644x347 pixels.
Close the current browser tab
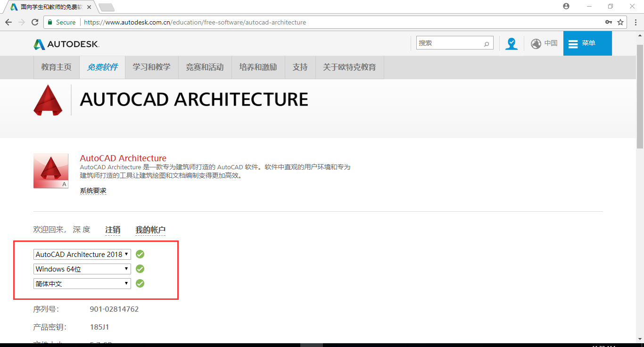pos(89,7)
